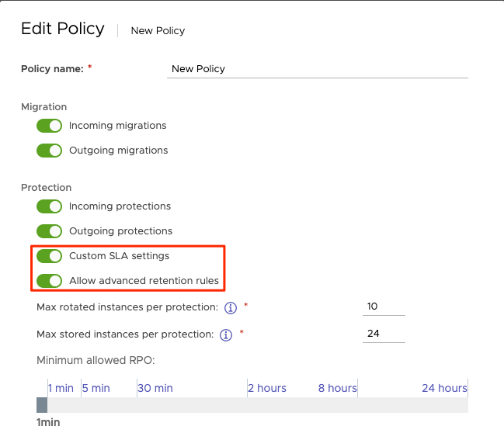Viewport: 504px width, 433px height.
Task: Focus the Max stored instances value field
Action: point(384,334)
